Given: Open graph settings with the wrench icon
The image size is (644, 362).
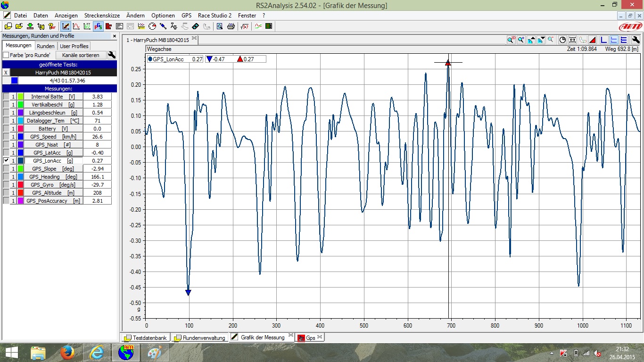Looking at the screenshot, I should [x=636, y=40].
